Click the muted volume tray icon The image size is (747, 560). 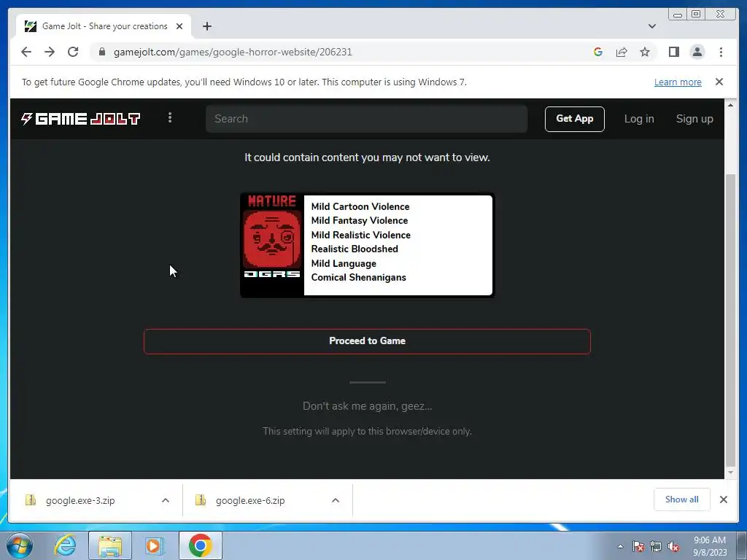(x=673, y=546)
